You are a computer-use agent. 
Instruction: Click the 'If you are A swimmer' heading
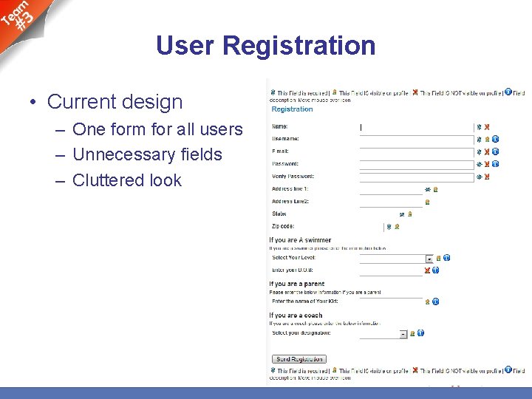pyautogui.click(x=300, y=240)
